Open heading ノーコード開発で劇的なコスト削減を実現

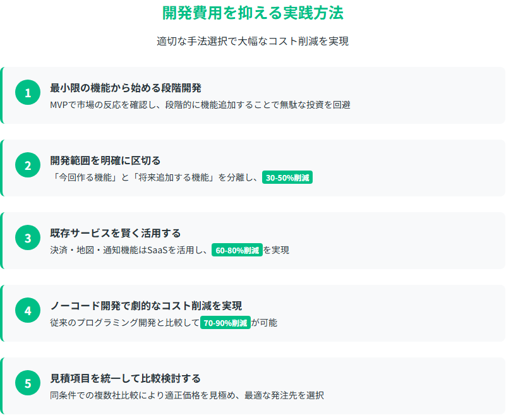(146, 306)
